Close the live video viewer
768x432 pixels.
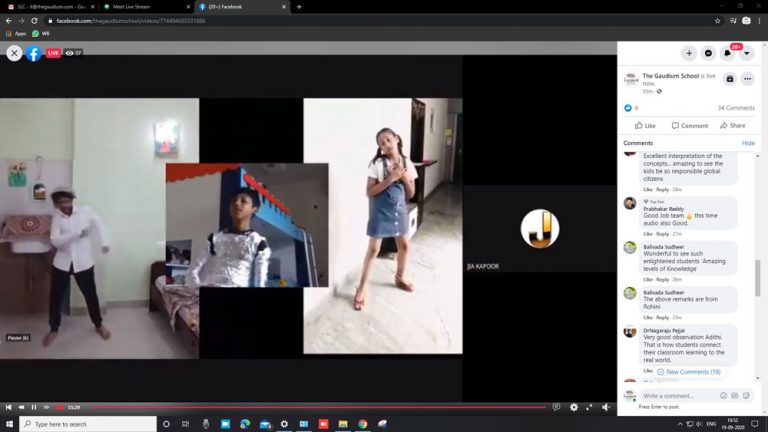(x=14, y=53)
